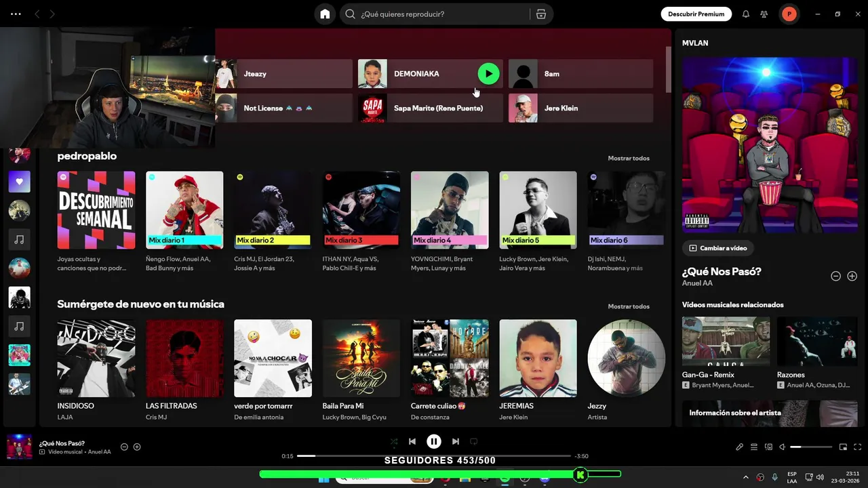Image resolution: width=868 pixels, height=488 pixels.
Task: Adjust the Spotify volume slider
Action: pyautogui.click(x=811, y=447)
